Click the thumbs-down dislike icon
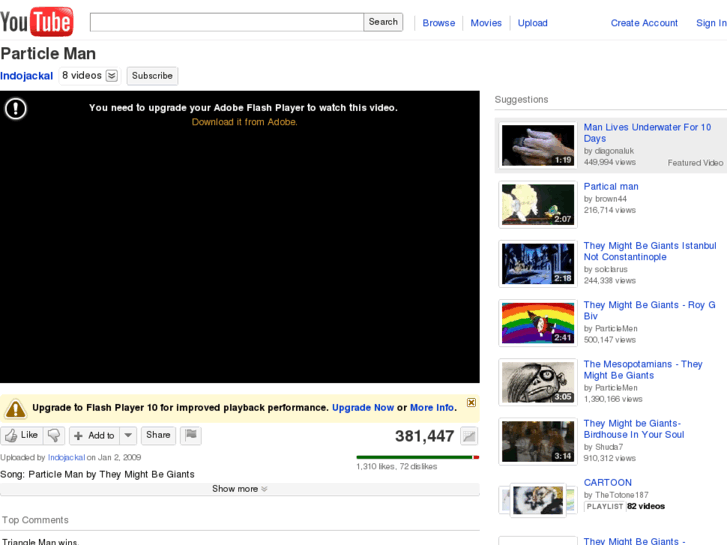The width and height of the screenshot is (727, 545). click(x=54, y=436)
